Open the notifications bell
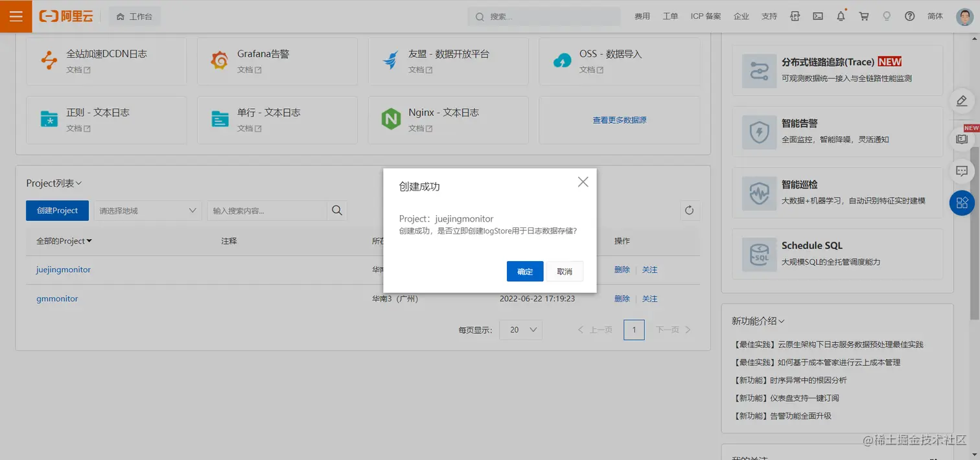This screenshot has height=460, width=980. (x=841, y=16)
